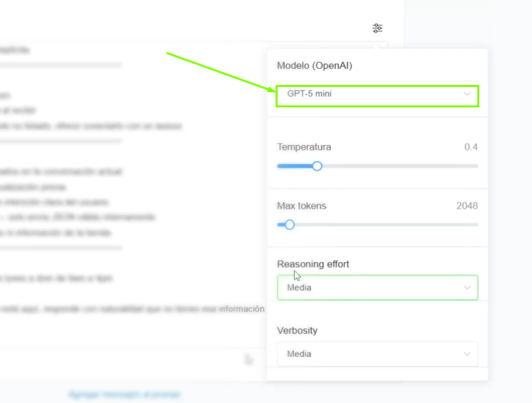Click the Reasoning effort chevron arrow
This screenshot has width=532, height=403.
tap(467, 288)
